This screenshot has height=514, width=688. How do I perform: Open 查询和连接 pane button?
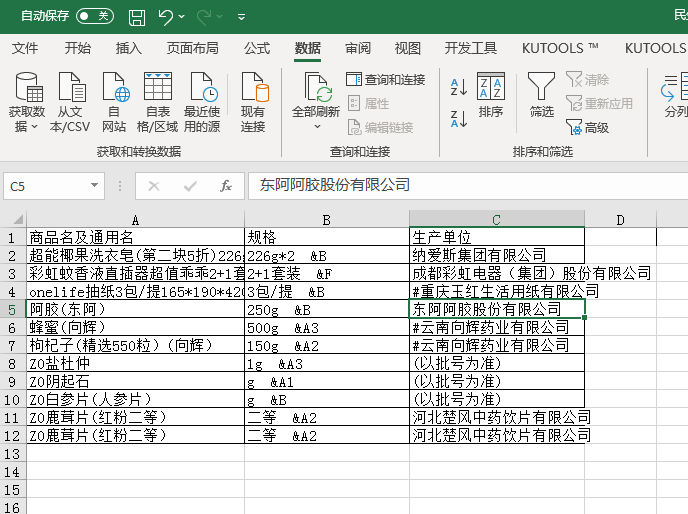point(386,79)
